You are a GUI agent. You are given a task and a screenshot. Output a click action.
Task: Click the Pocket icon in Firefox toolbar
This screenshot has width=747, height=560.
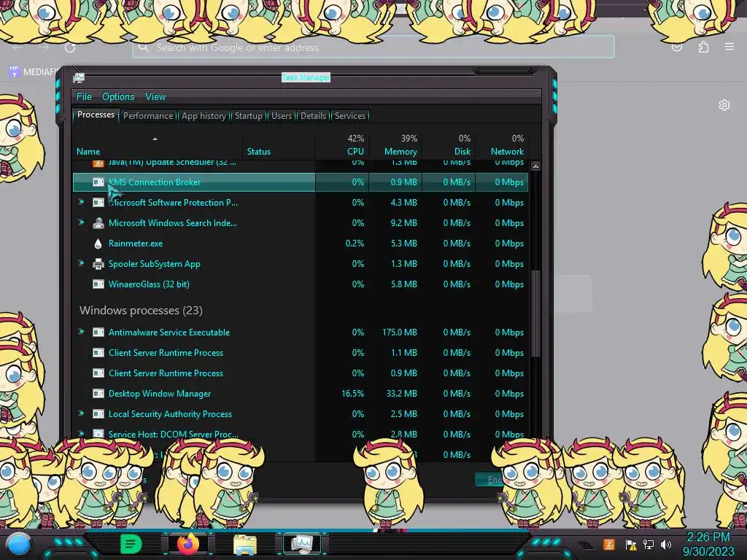[x=676, y=47]
